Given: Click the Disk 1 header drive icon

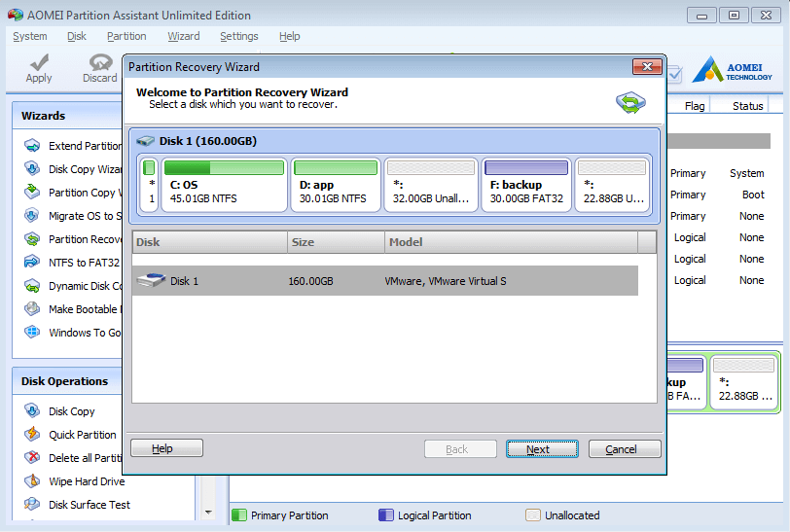Looking at the screenshot, I should coord(146,141).
